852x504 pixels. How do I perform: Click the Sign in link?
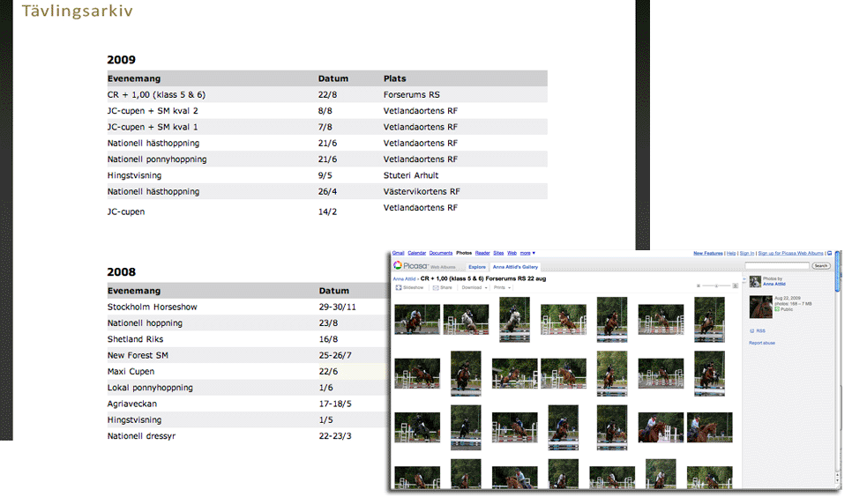tap(746, 253)
